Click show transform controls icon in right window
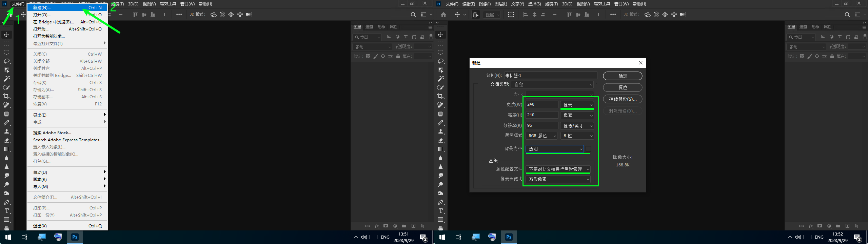 pos(511,15)
